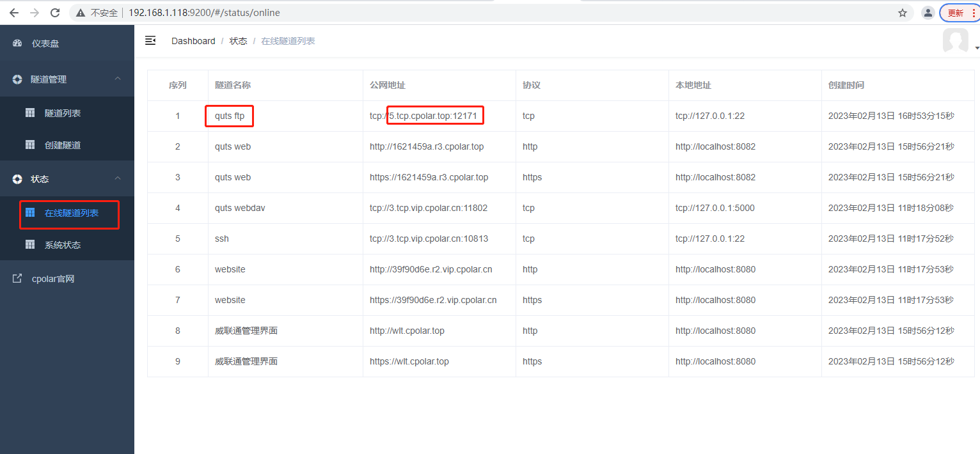This screenshot has height=454, width=980.
Task: Select the 在线隧道列表 menu item
Action: coord(67,213)
